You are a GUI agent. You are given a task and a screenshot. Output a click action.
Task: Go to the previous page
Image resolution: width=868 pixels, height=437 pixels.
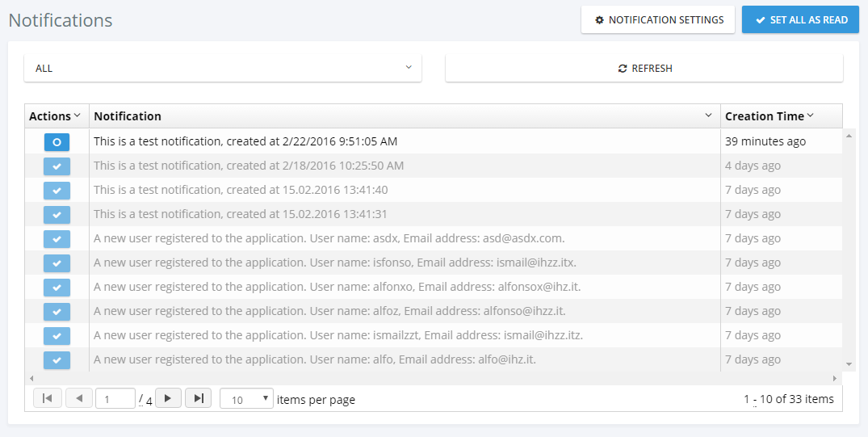pos(80,397)
